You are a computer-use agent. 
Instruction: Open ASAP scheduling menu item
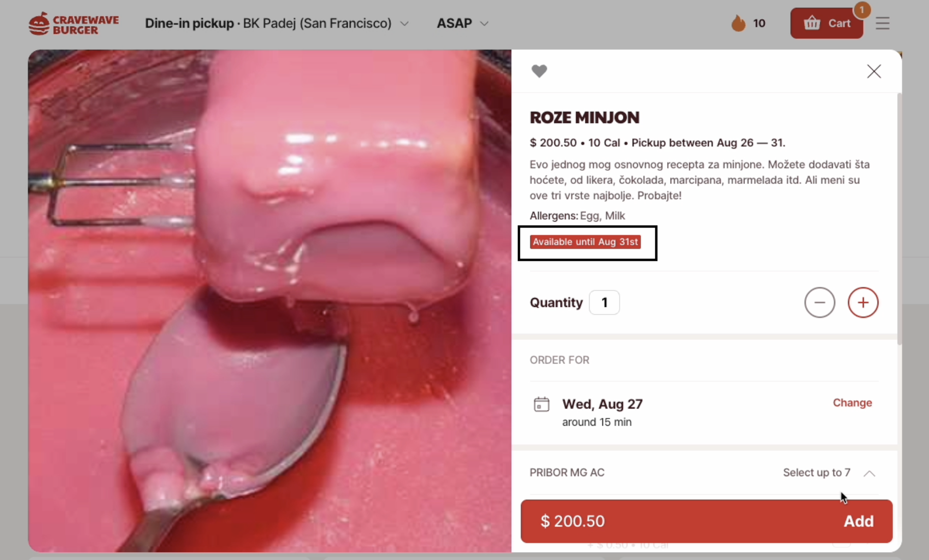tap(462, 23)
